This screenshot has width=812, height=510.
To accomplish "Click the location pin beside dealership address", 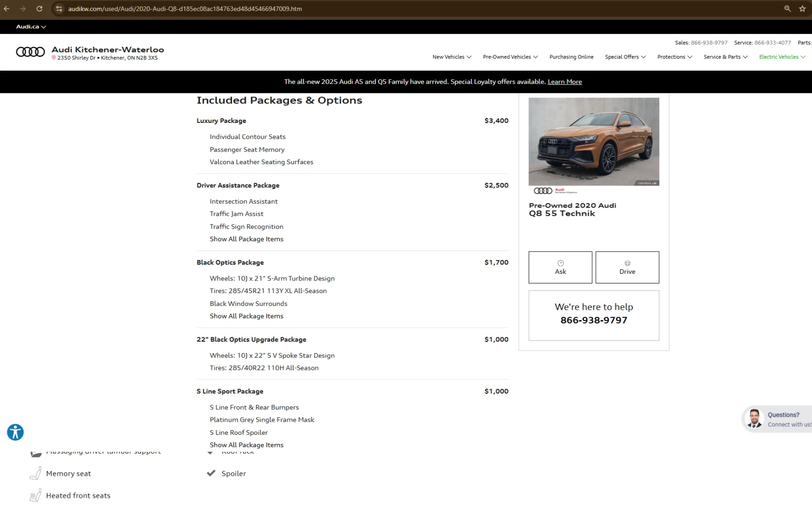I will pyautogui.click(x=54, y=58).
